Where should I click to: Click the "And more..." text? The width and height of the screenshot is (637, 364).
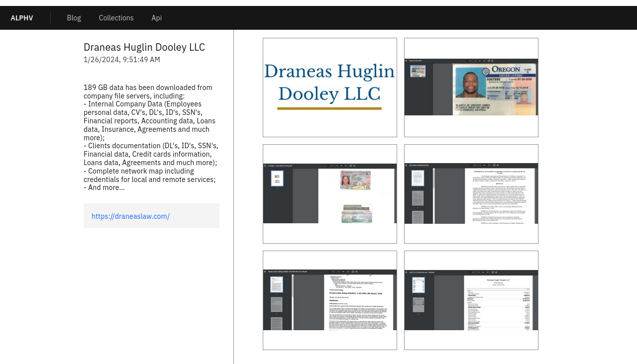[x=105, y=187]
